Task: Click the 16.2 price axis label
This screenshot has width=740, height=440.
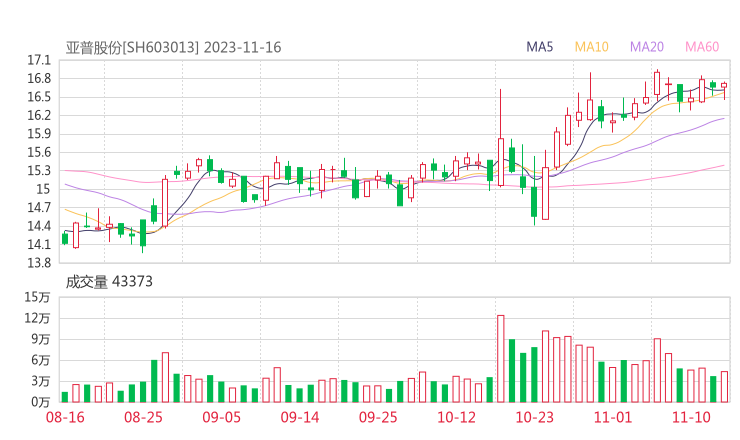Action: coord(39,116)
